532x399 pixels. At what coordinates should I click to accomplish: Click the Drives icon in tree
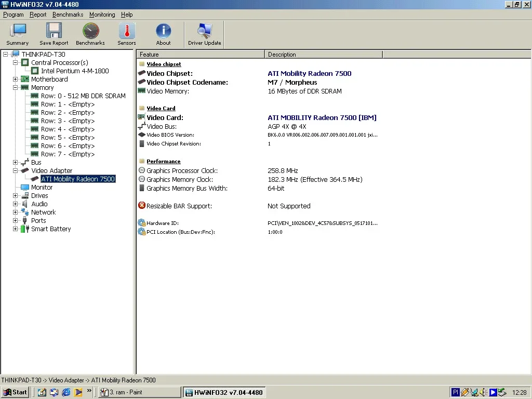click(x=25, y=196)
